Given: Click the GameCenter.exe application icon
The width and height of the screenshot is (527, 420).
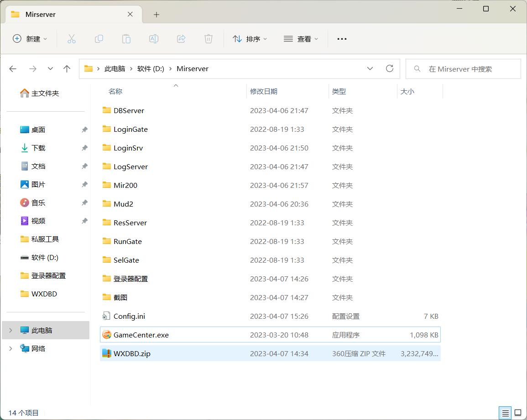Looking at the screenshot, I should 107,335.
